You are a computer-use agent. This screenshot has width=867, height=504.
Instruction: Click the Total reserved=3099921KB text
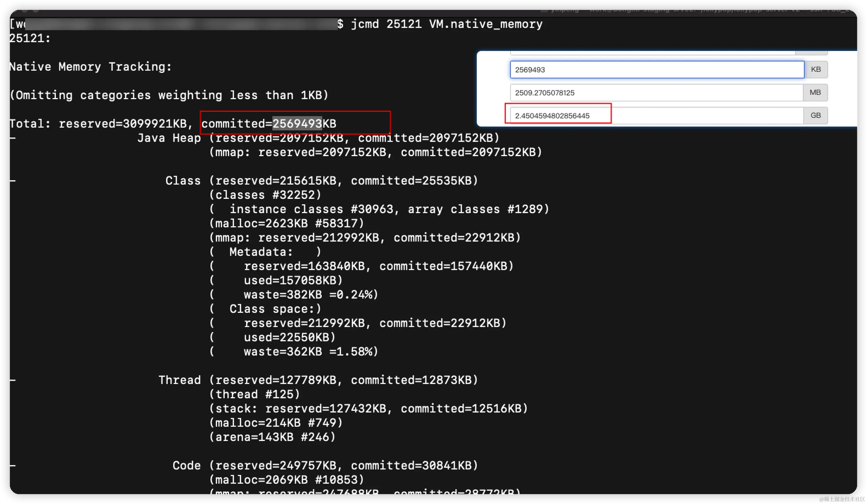100,123
